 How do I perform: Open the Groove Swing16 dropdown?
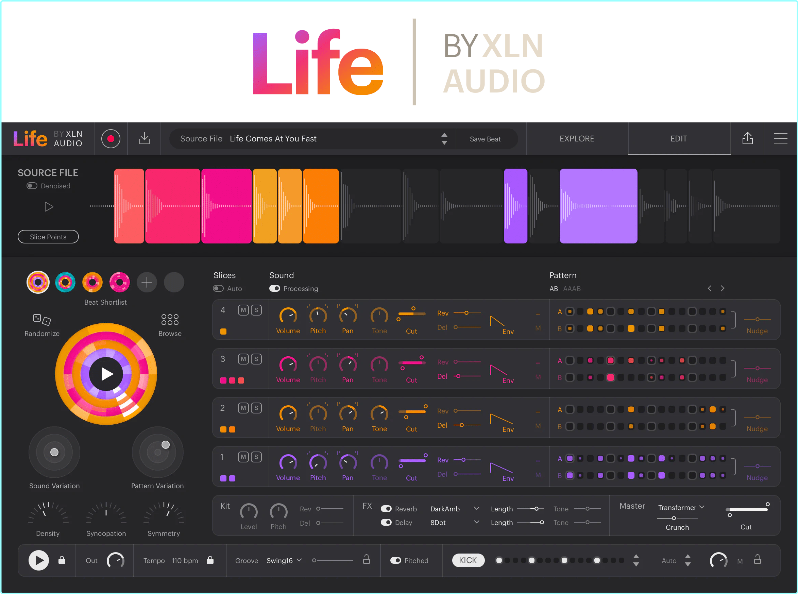point(284,560)
